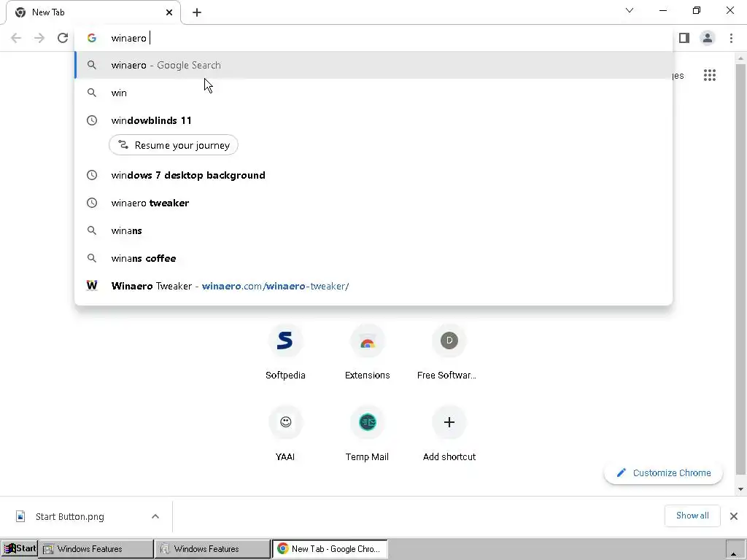The width and height of the screenshot is (747, 560).
Task: Switch to second Windows Features taskbar item
Action: pyautogui.click(x=212, y=549)
